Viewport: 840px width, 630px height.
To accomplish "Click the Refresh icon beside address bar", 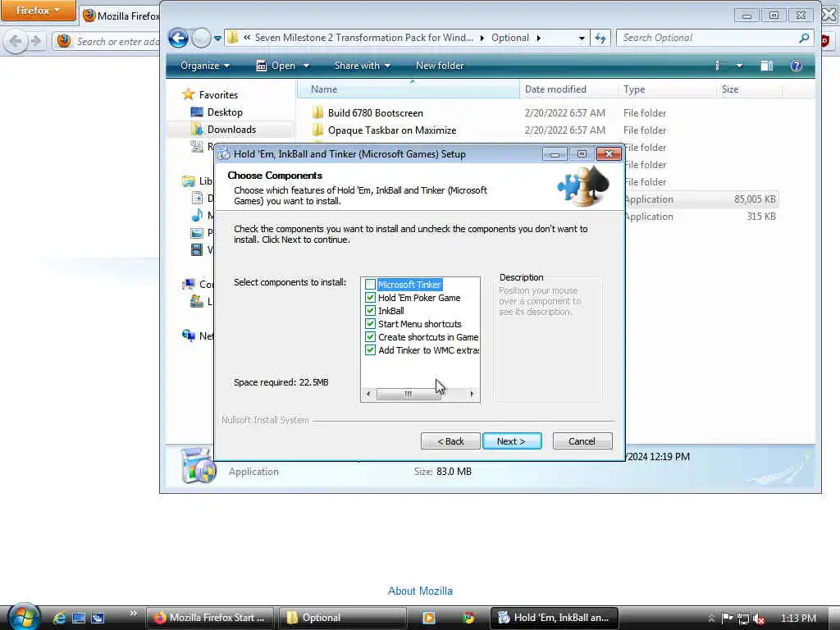I will point(600,38).
